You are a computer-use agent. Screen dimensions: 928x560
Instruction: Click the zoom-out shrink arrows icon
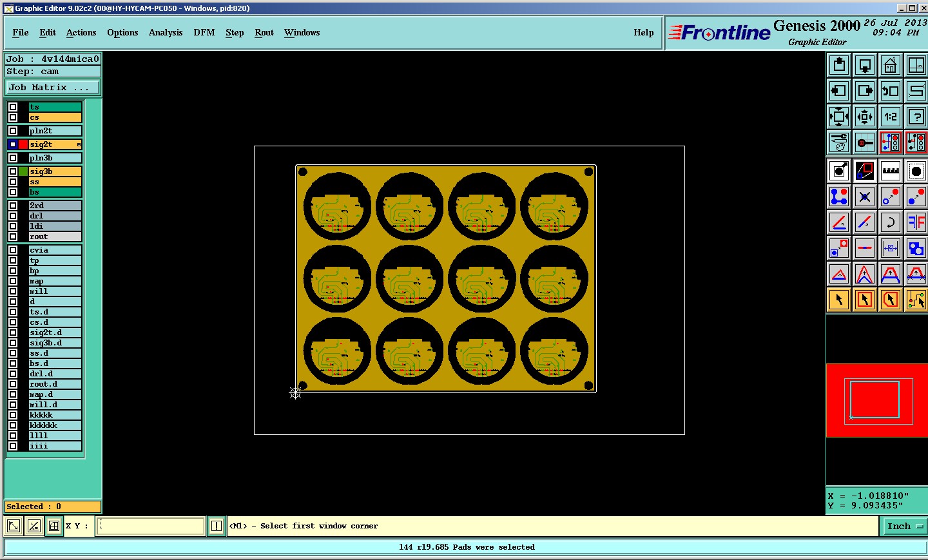click(x=865, y=117)
